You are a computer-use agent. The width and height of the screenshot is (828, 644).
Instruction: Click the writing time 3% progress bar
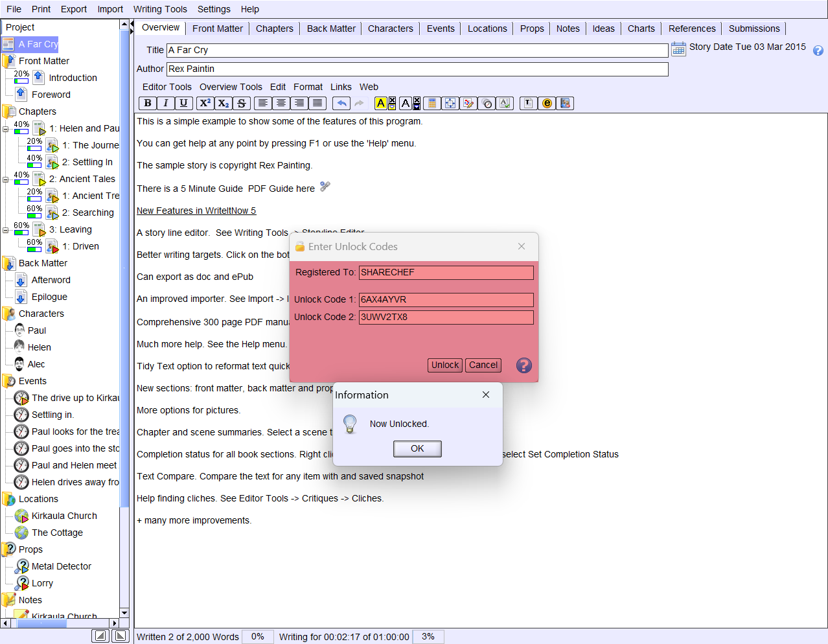428,637
